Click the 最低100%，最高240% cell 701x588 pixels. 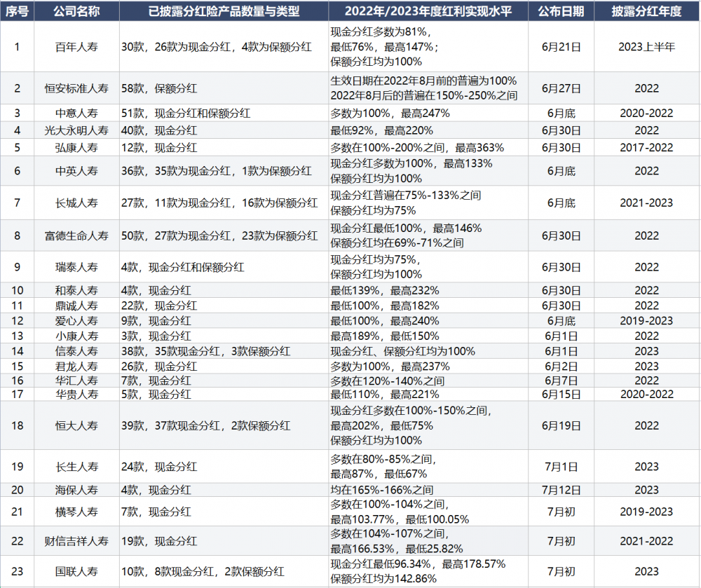click(x=428, y=321)
